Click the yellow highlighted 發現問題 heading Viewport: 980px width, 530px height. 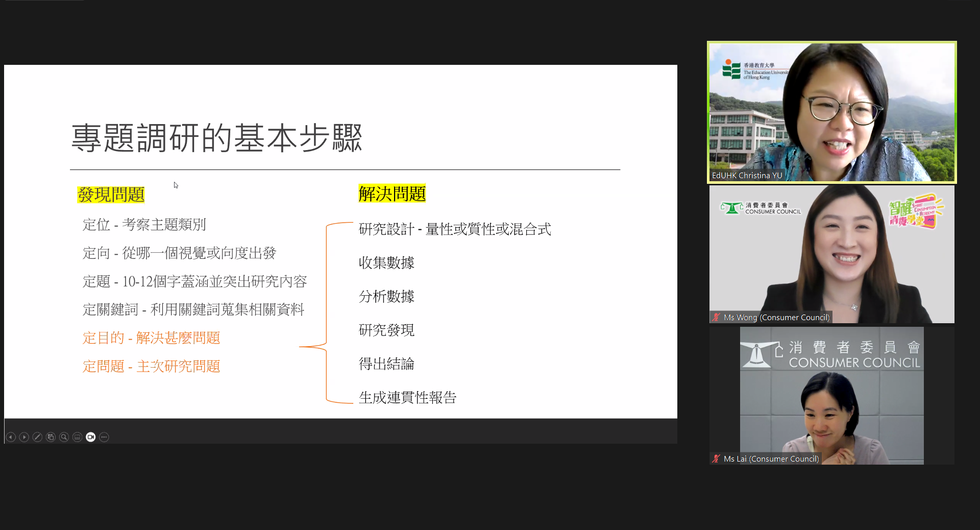coord(111,195)
